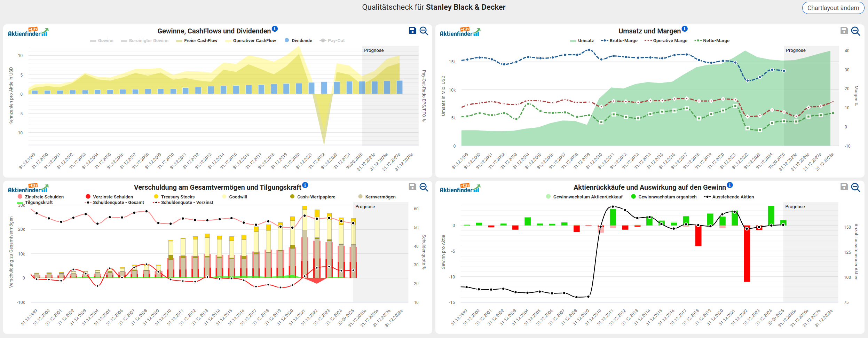Screen dimensions: 868x338
Task: Open info icon next to Umsatz und Margen
Action: [x=685, y=29]
